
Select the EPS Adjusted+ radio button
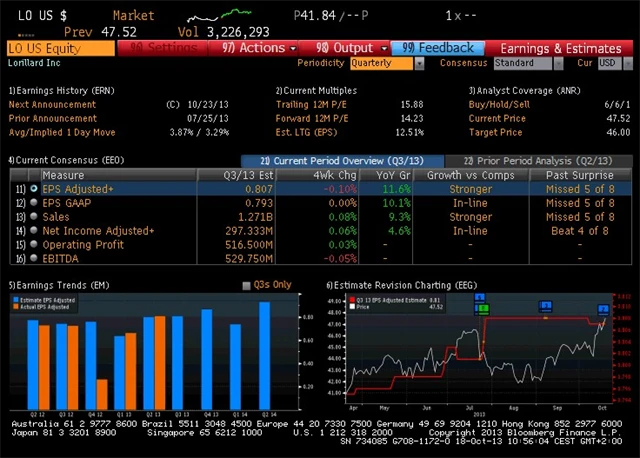click(34, 188)
